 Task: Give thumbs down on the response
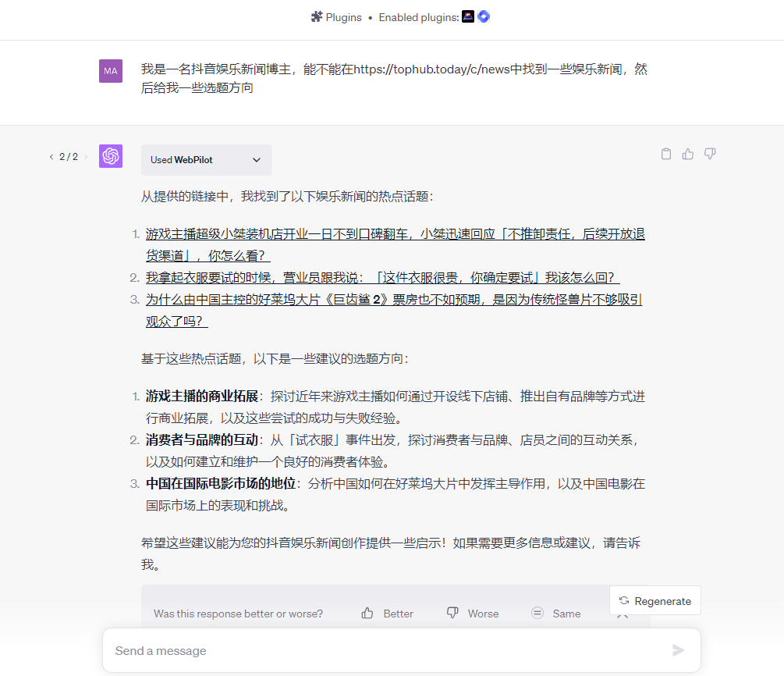(710, 154)
